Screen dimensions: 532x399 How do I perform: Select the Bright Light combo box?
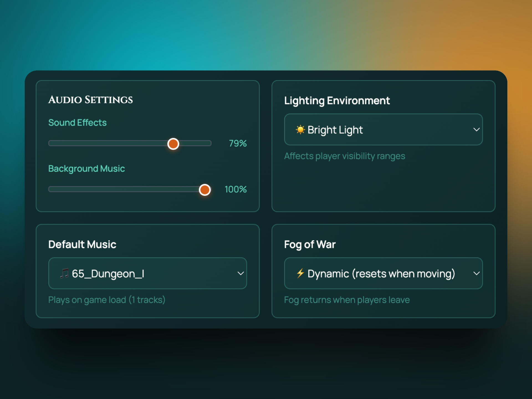[383, 129]
